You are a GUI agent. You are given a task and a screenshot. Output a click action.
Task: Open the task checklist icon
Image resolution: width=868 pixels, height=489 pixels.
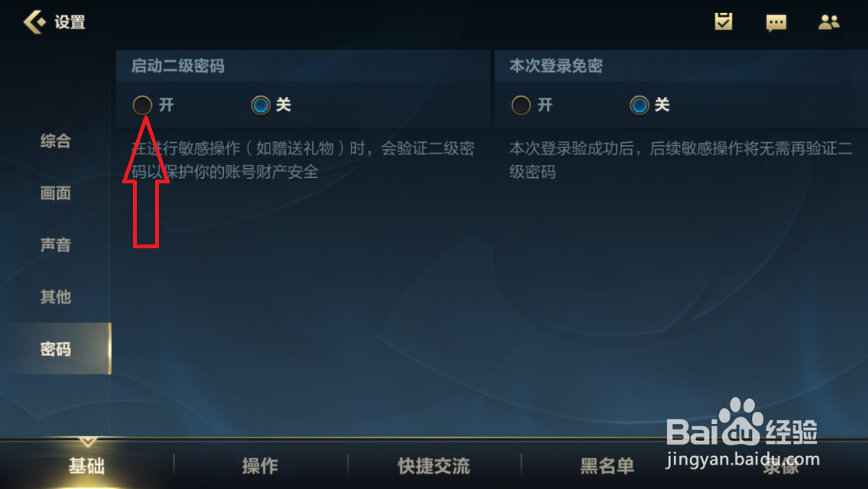pos(723,21)
